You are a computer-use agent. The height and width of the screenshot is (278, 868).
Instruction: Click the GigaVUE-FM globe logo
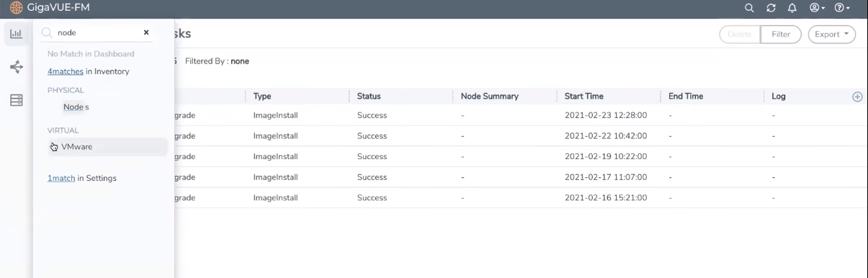pyautogui.click(x=16, y=8)
